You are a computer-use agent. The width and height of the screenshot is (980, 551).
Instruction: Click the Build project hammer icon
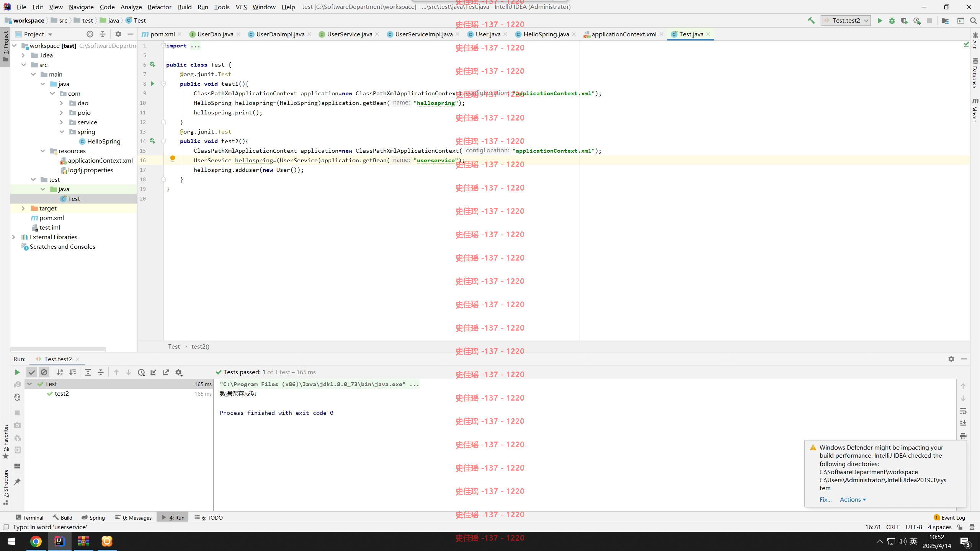pos(811,21)
